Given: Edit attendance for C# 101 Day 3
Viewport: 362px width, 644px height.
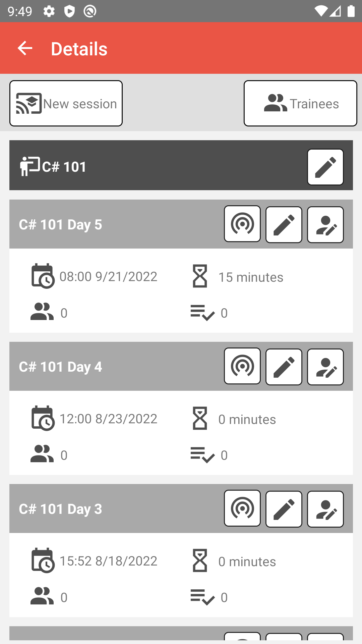Looking at the screenshot, I should [x=325, y=509].
